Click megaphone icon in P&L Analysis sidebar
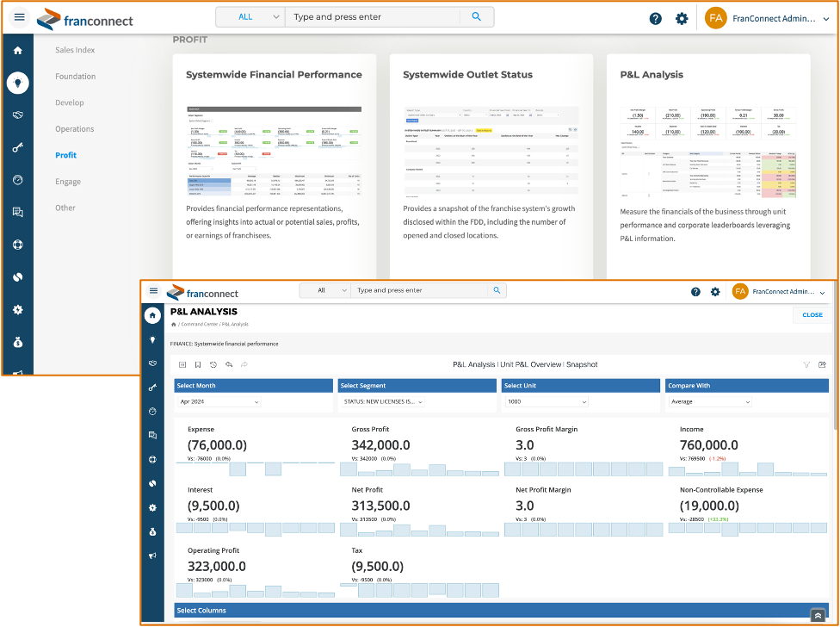Viewport: 840px width, 627px height. coord(152,556)
